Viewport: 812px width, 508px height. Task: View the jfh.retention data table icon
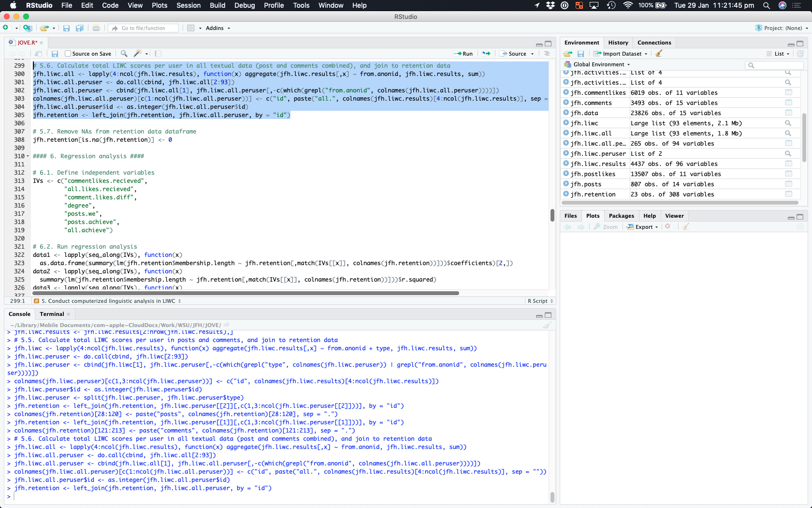click(x=788, y=194)
